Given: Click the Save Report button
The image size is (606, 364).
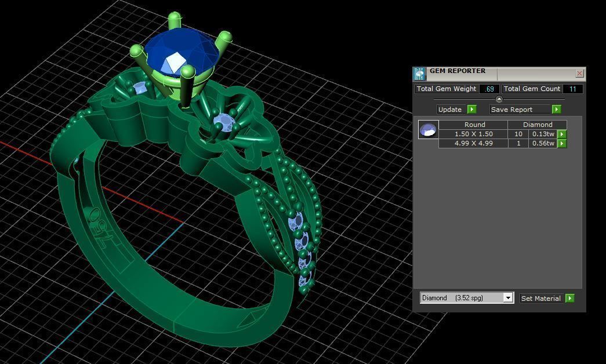Looking at the screenshot, I should [521, 110].
